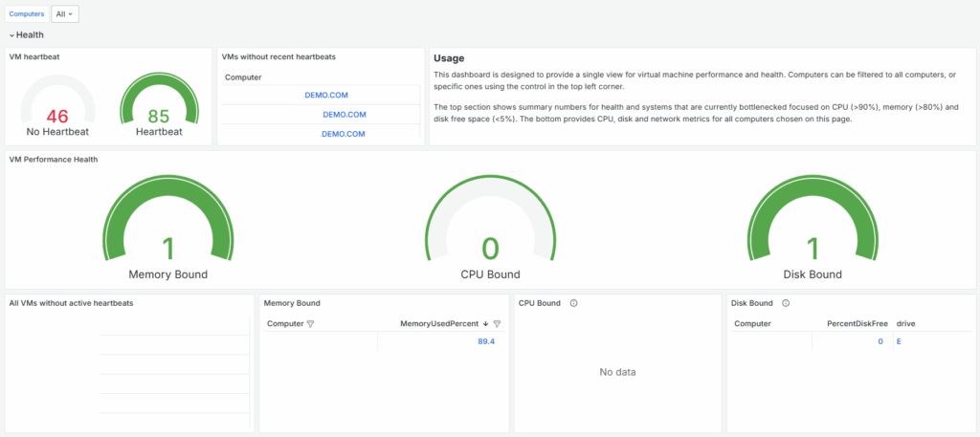Open the Computers 'All' variable dropdown

[65, 13]
